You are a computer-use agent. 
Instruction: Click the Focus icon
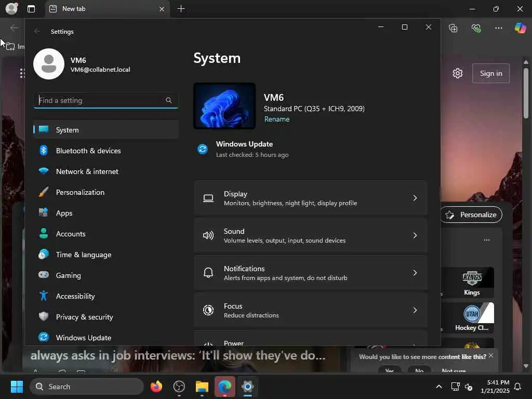[x=208, y=310]
